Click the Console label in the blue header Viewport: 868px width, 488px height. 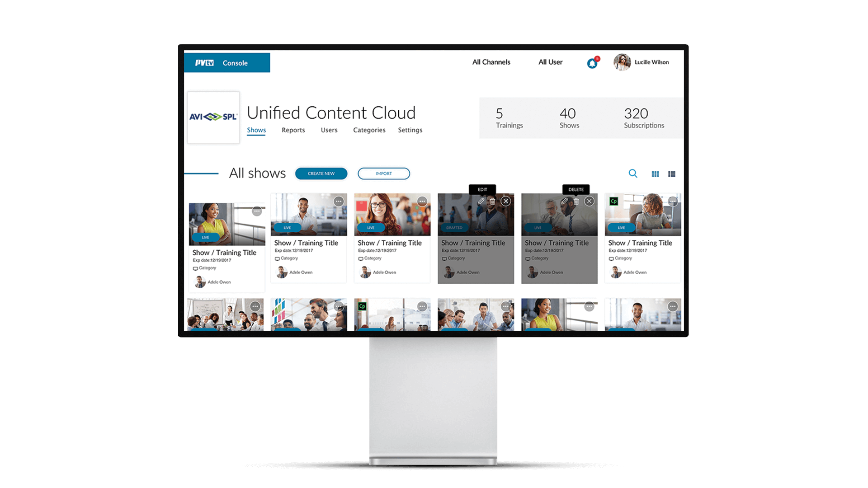click(x=235, y=63)
